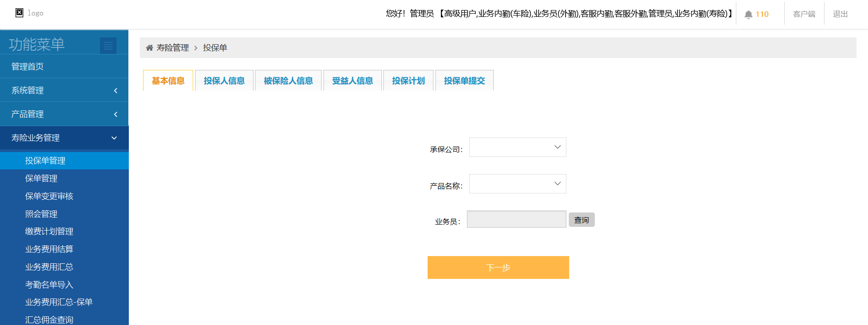Expand the 产品管理 menu

tap(64, 114)
